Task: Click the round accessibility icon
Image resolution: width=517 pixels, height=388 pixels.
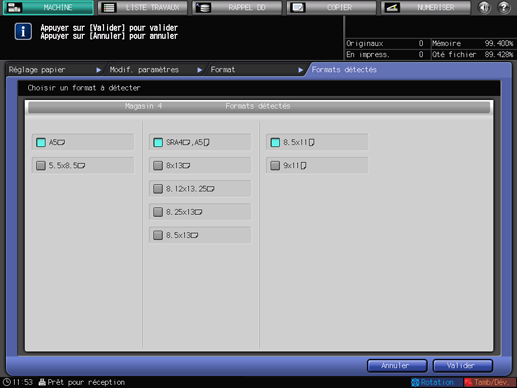Action: [x=484, y=7]
